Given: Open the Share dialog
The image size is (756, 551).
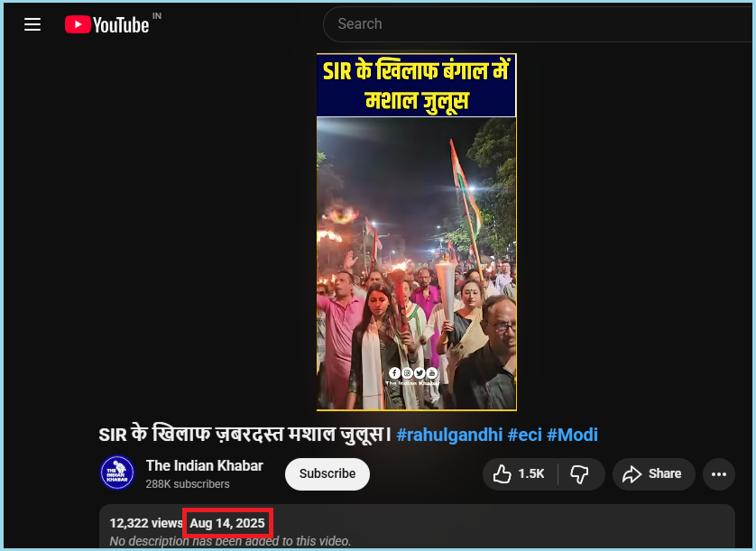Looking at the screenshot, I should [x=653, y=473].
